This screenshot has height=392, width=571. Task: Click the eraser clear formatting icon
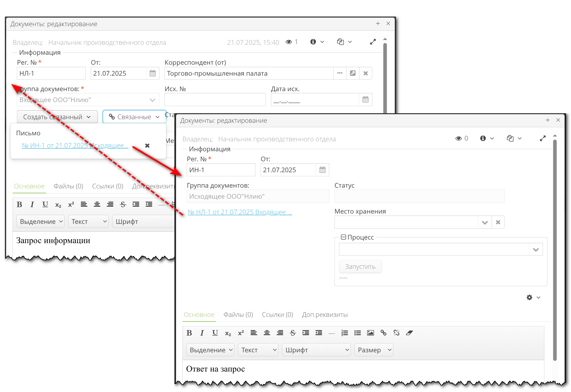coord(409,333)
